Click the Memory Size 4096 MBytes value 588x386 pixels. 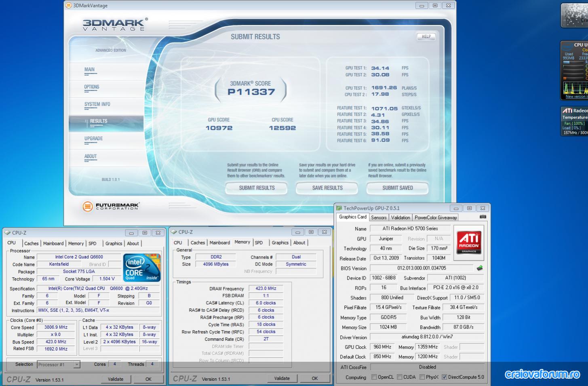click(x=216, y=264)
